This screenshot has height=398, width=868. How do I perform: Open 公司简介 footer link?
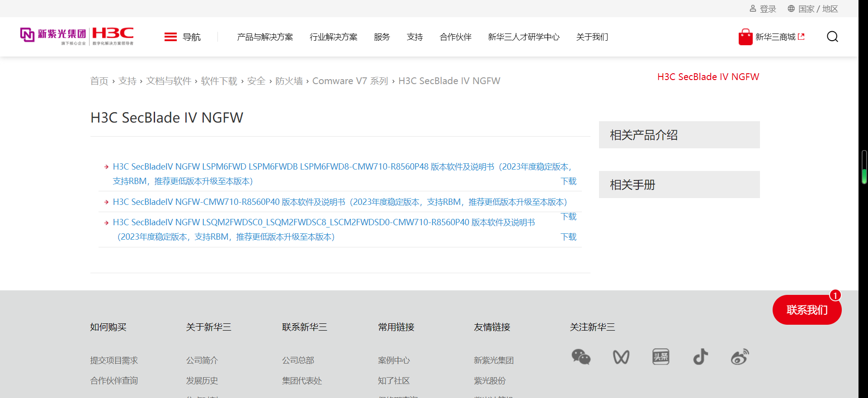coord(202,360)
